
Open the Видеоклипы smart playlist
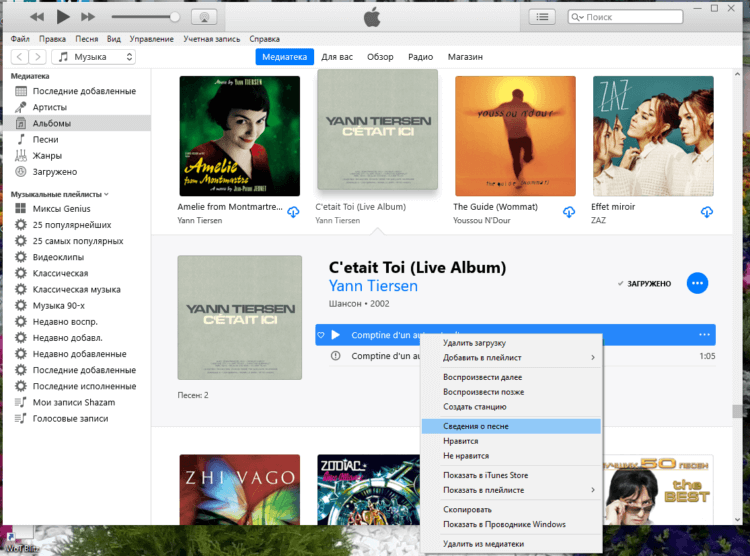tap(77, 257)
